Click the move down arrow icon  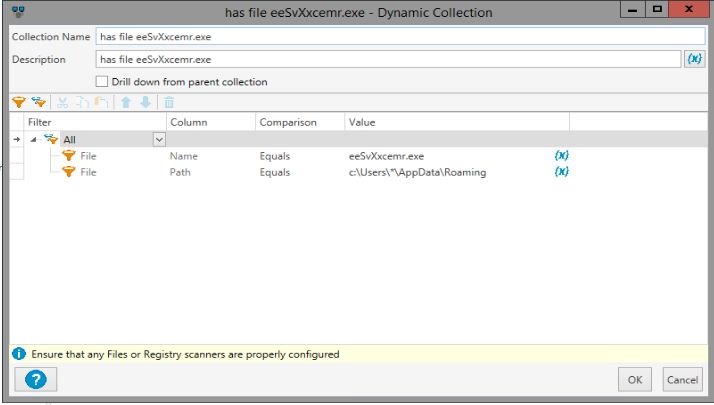point(145,101)
